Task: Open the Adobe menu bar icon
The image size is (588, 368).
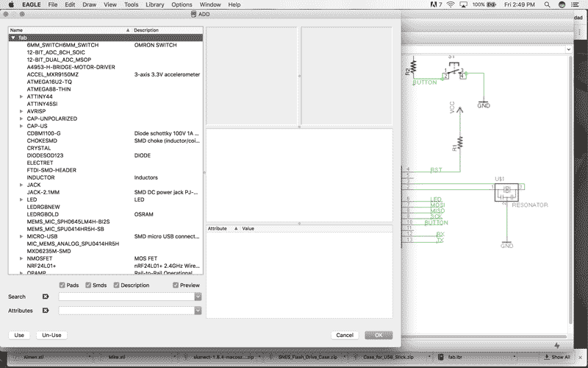Action: click(x=436, y=4)
